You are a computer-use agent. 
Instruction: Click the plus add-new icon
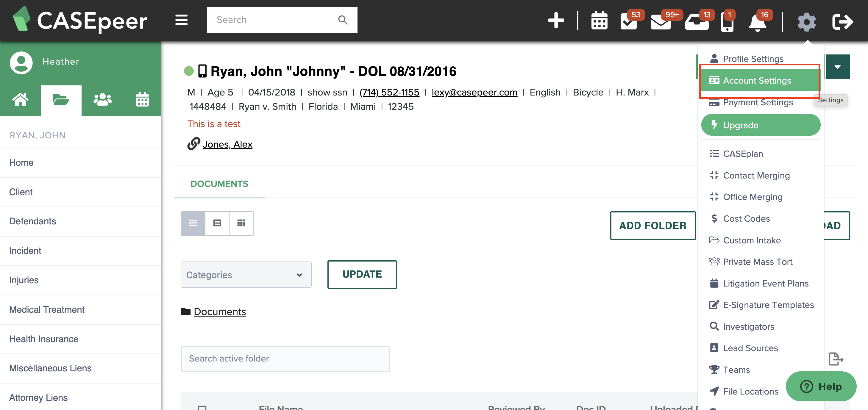(x=556, y=21)
